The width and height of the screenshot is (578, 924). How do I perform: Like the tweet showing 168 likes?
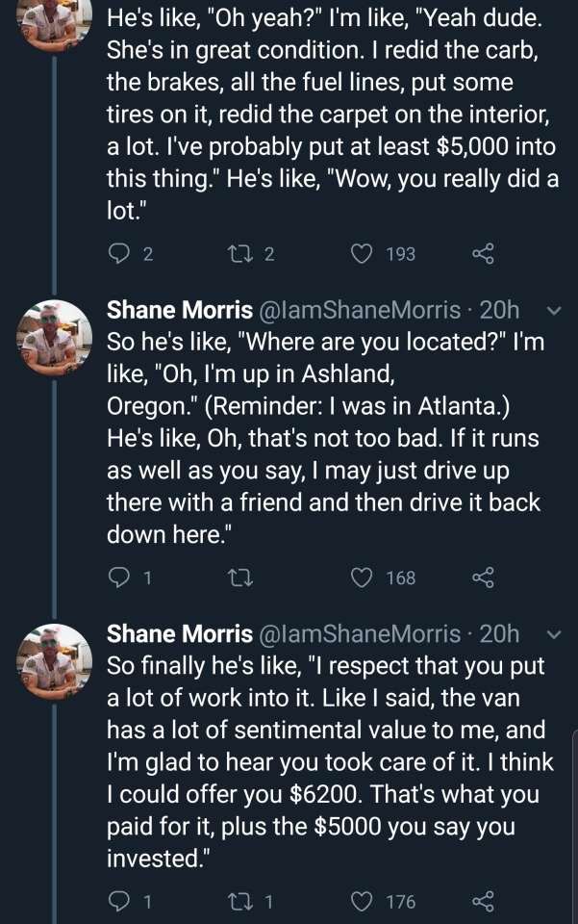tap(362, 577)
